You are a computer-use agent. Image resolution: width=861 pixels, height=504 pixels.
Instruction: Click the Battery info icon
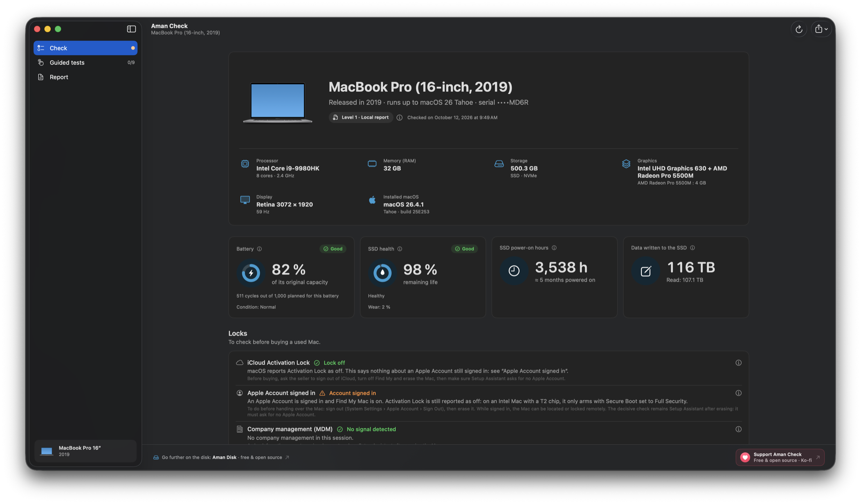[x=259, y=249]
